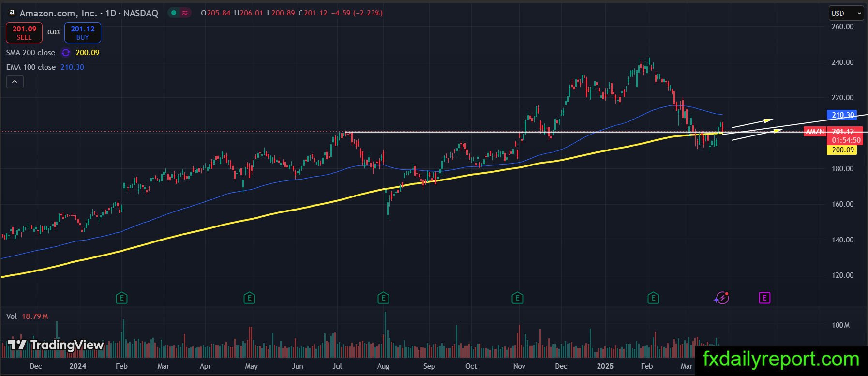868x376 pixels.
Task: Click the Apr label on the time axis
Action: coord(205,366)
